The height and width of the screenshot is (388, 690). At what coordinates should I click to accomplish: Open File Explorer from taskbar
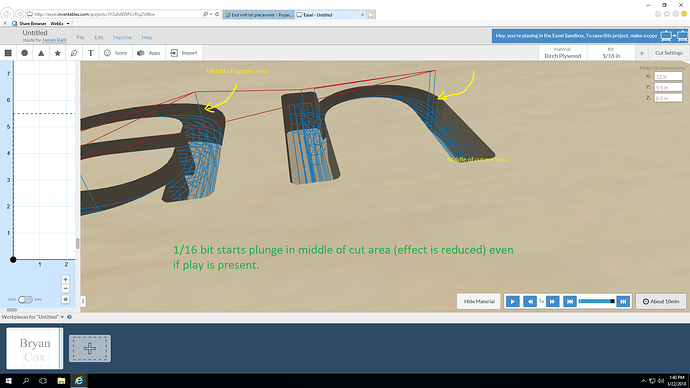point(61,381)
